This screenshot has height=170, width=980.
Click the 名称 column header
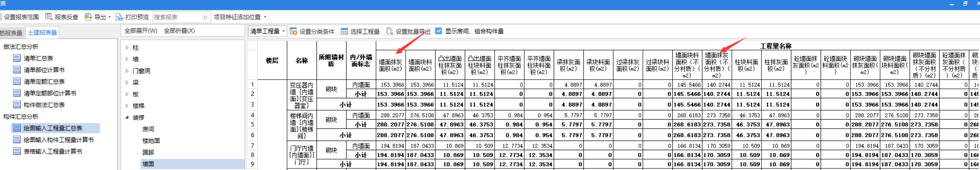click(302, 61)
